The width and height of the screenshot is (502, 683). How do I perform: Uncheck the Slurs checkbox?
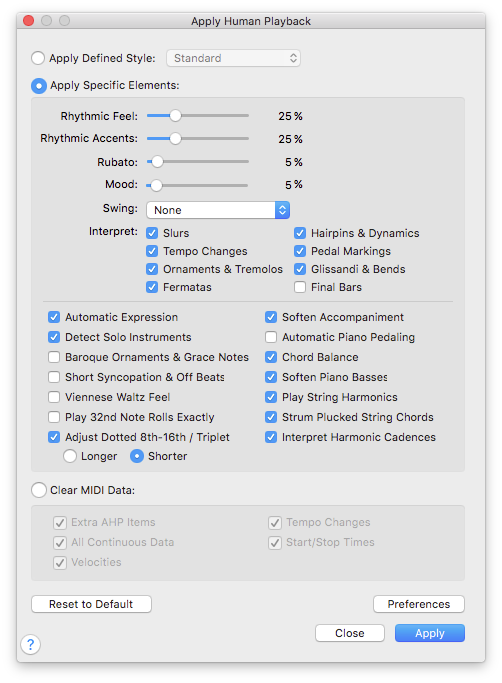152,233
